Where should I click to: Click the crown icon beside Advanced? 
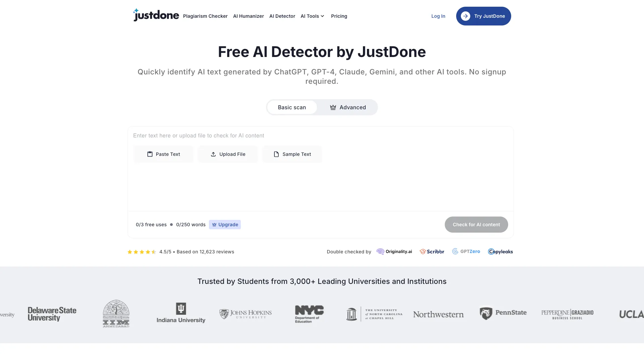pyautogui.click(x=333, y=107)
